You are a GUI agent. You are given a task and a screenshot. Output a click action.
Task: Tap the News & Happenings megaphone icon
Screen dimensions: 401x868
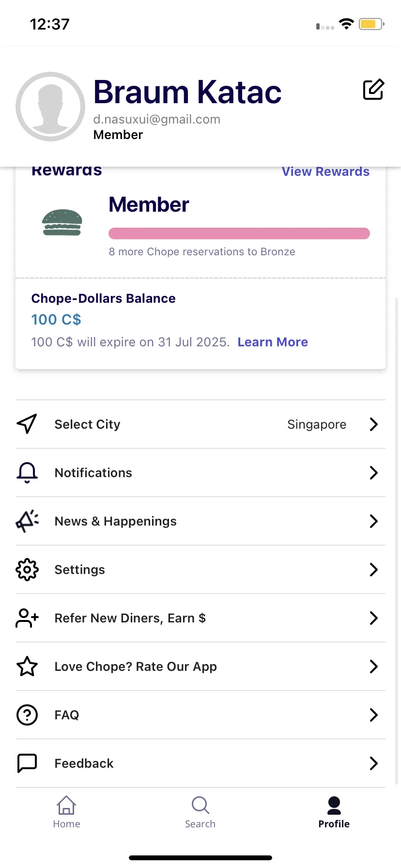(x=27, y=521)
